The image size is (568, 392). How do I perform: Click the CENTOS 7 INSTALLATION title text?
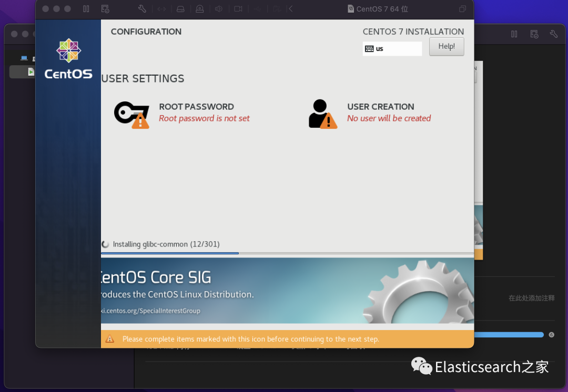point(413,32)
